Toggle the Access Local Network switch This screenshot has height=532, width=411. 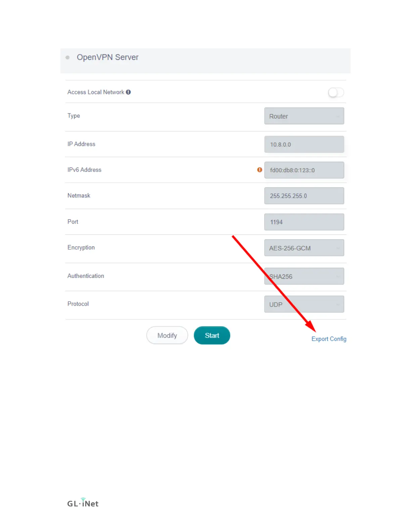[x=336, y=92]
